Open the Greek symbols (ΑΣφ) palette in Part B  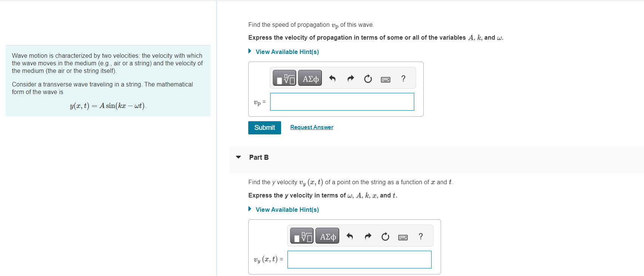(x=327, y=235)
